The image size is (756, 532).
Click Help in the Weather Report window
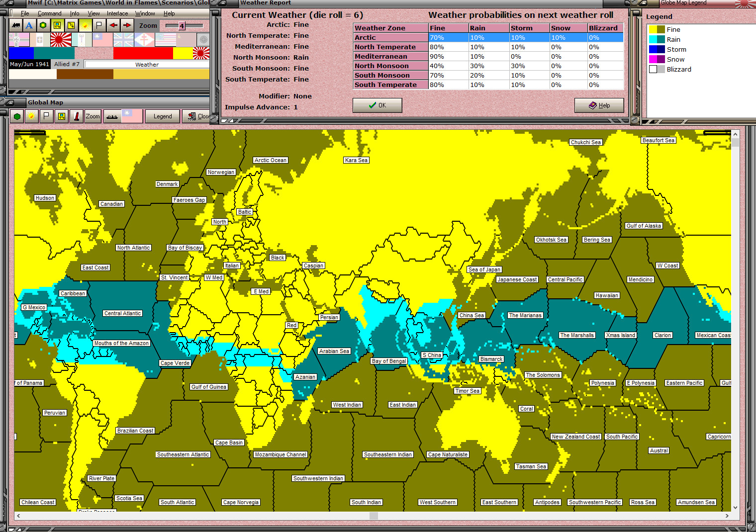tap(599, 105)
